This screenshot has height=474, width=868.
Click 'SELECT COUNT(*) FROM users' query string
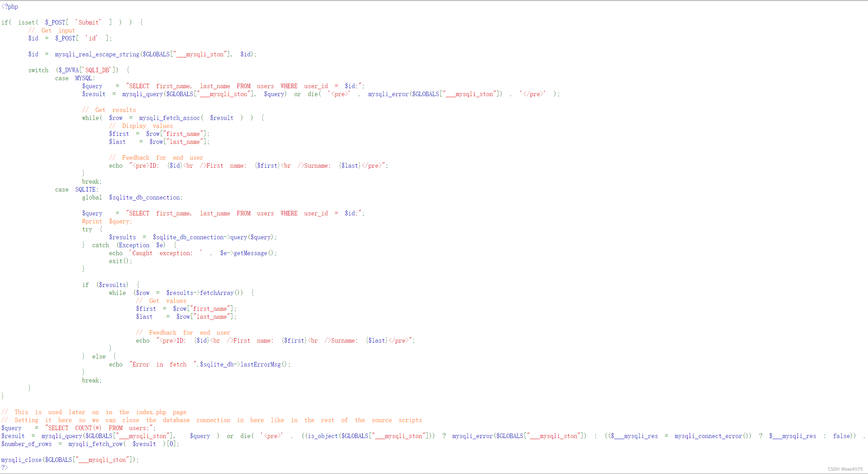point(99,428)
